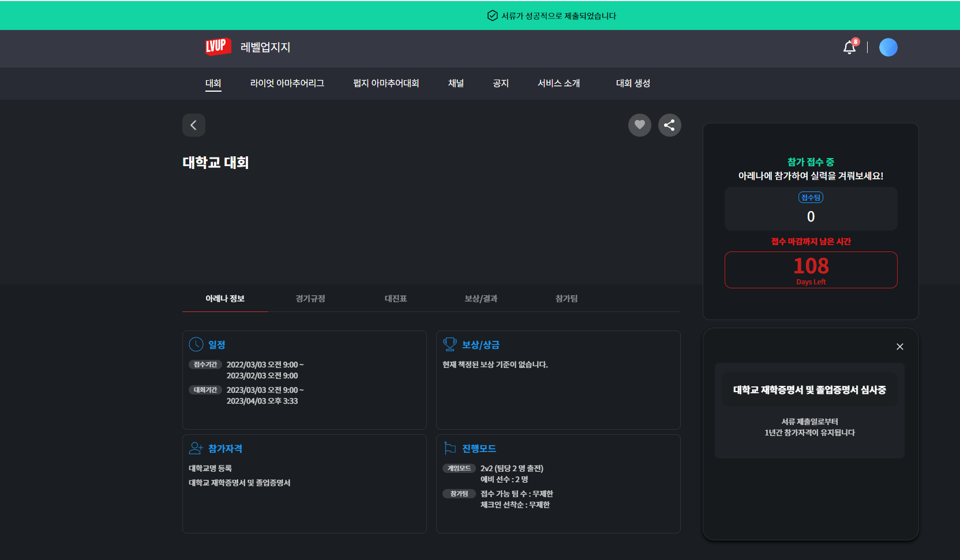This screenshot has width=960, height=560.
Task: Click the schedule clock icon
Action: [x=196, y=344]
